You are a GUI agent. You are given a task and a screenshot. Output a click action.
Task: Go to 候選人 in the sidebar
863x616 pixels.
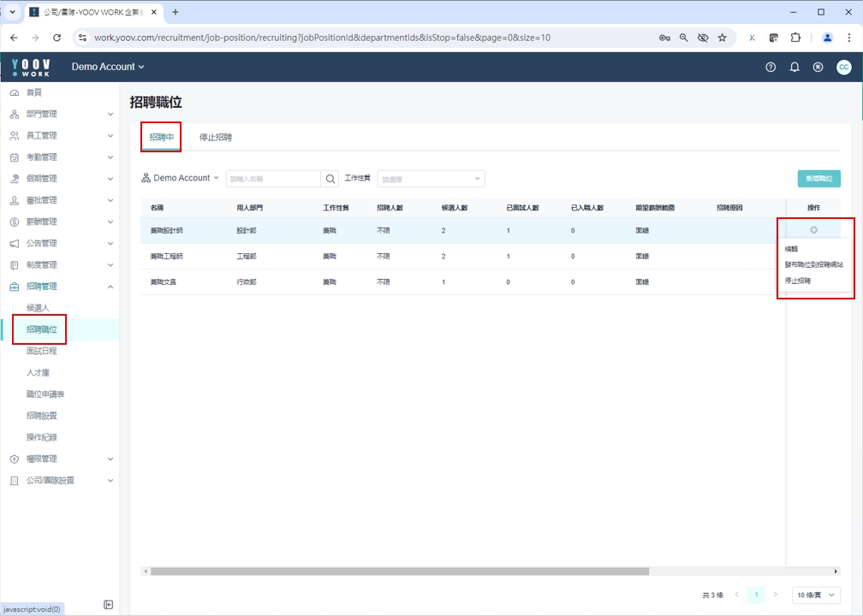38,307
